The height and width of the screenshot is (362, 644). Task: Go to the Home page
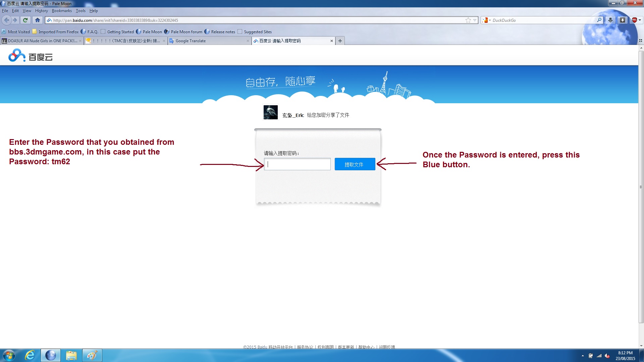[x=38, y=20]
